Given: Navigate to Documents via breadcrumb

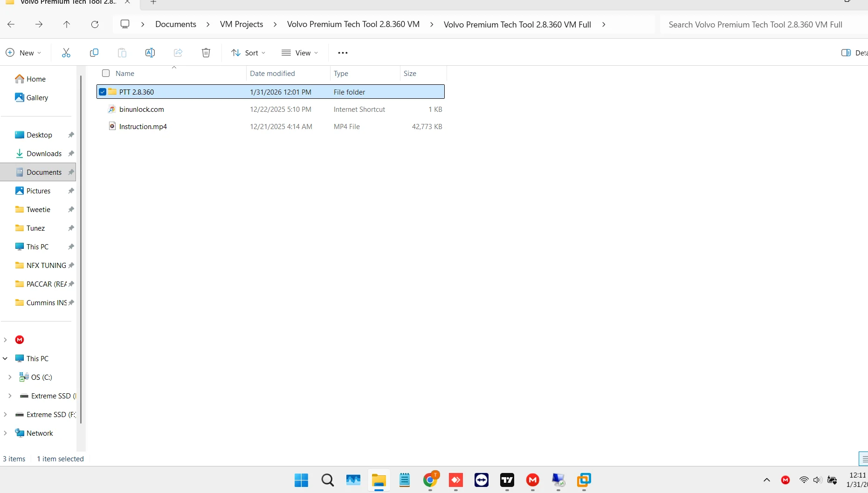Looking at the screenshot, I should point(176,24).
